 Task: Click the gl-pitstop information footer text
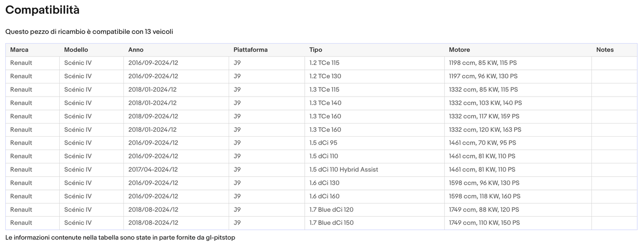[120, 238]
